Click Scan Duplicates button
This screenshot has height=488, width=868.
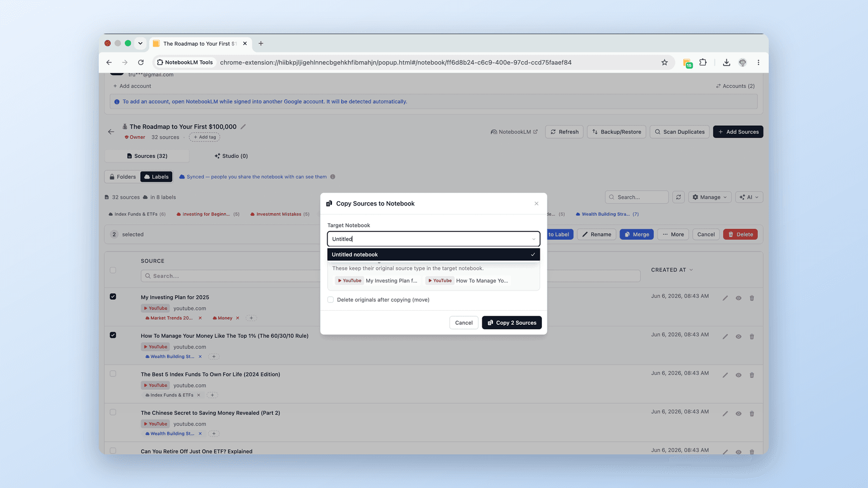[x=679, y=132]
